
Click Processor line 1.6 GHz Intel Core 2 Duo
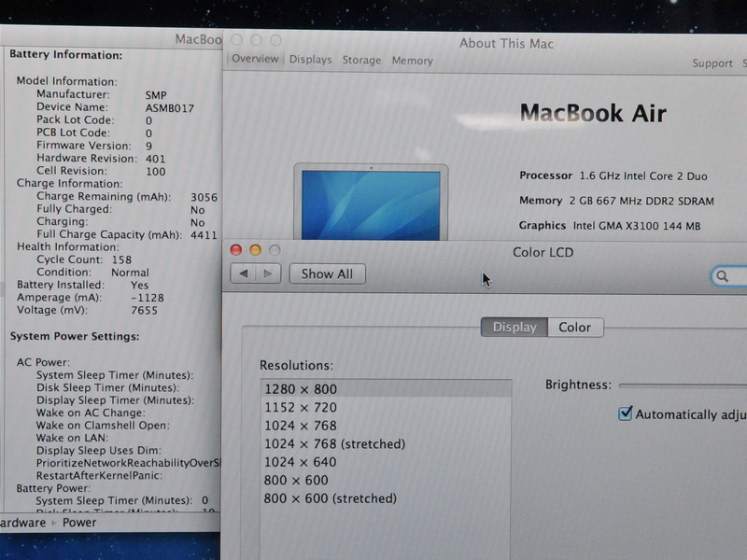pos(613,175)
